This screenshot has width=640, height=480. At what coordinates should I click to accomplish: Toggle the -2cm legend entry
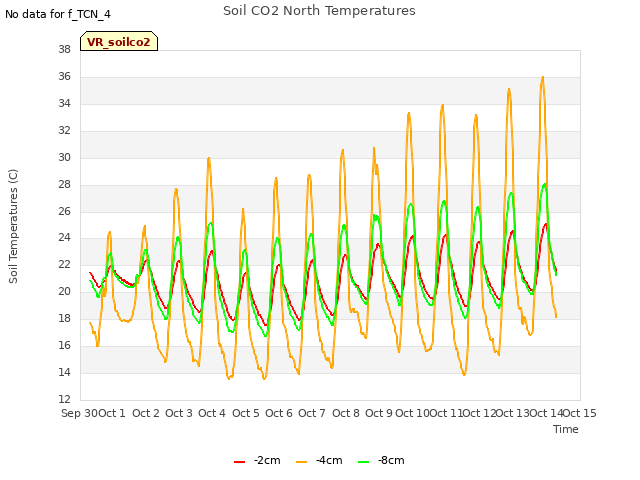[257, 460]
